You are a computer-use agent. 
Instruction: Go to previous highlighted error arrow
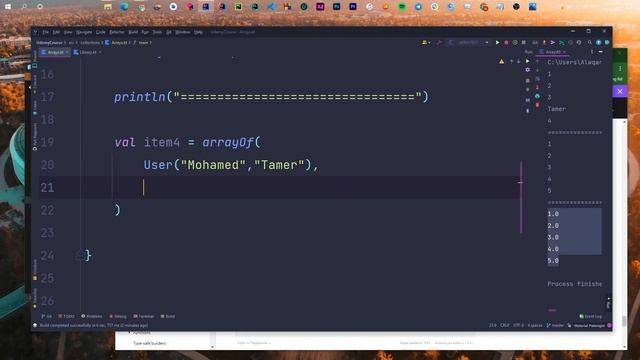pos(511,62)
